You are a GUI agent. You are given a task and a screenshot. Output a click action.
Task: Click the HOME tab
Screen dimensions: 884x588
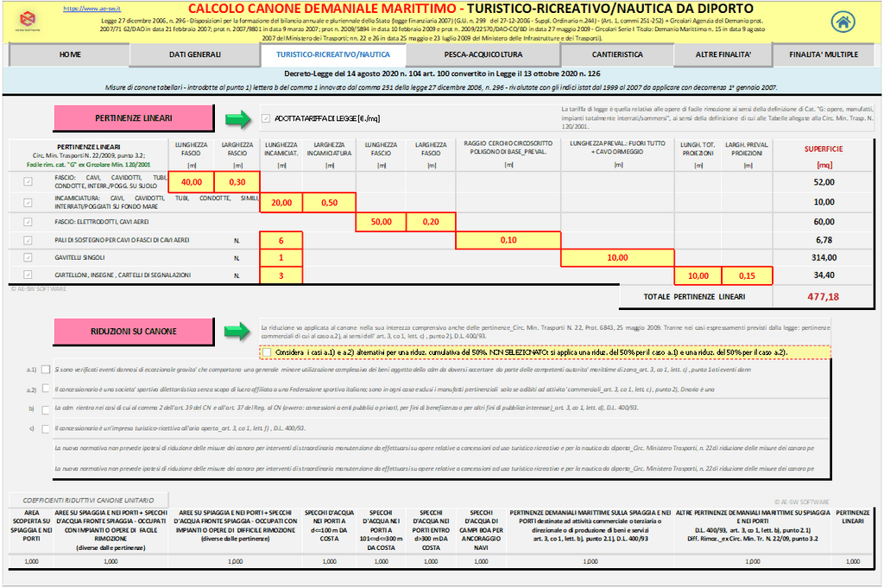70,54
